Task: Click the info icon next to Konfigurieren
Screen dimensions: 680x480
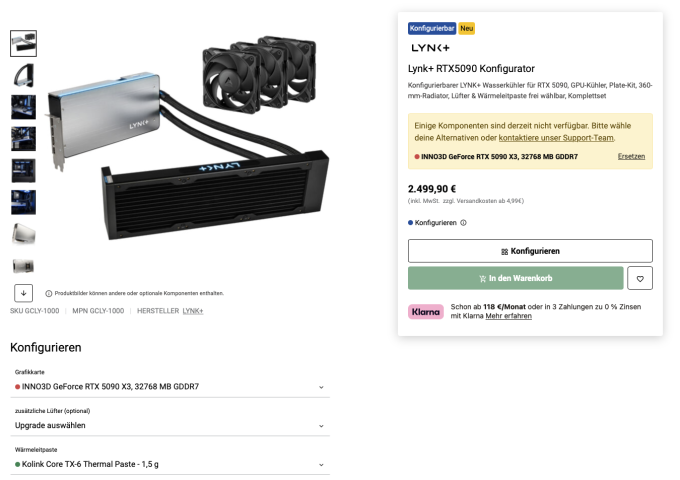Action: 463,223
